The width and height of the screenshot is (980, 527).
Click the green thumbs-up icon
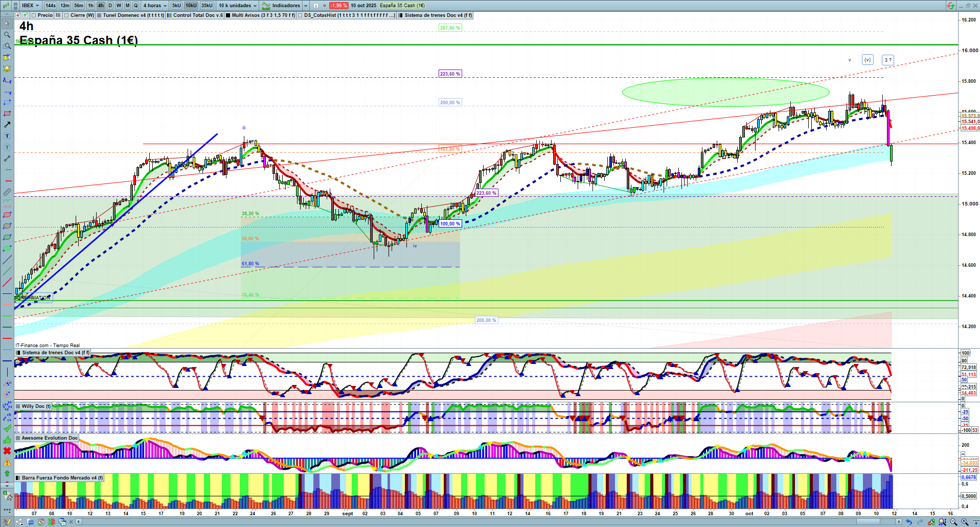7,440
